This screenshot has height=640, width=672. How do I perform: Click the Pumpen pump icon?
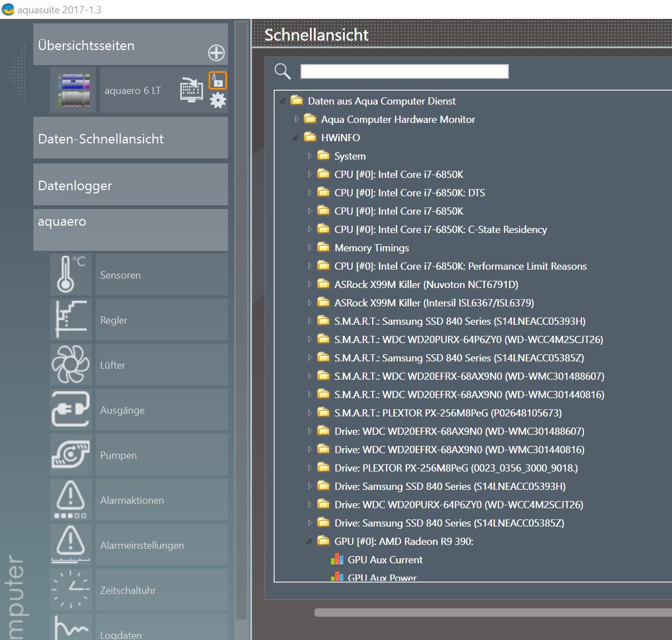pyautogui.click(x=71, y=454)
